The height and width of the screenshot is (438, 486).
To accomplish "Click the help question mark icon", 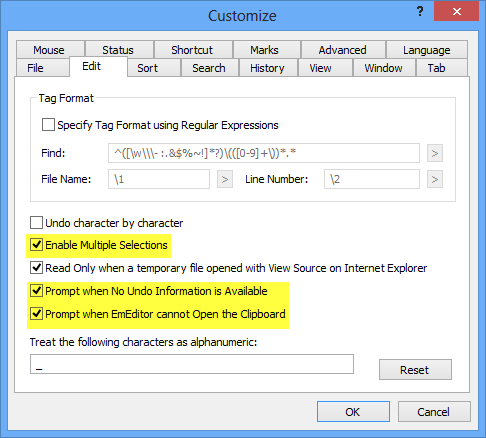I will (x=420, y=12).
